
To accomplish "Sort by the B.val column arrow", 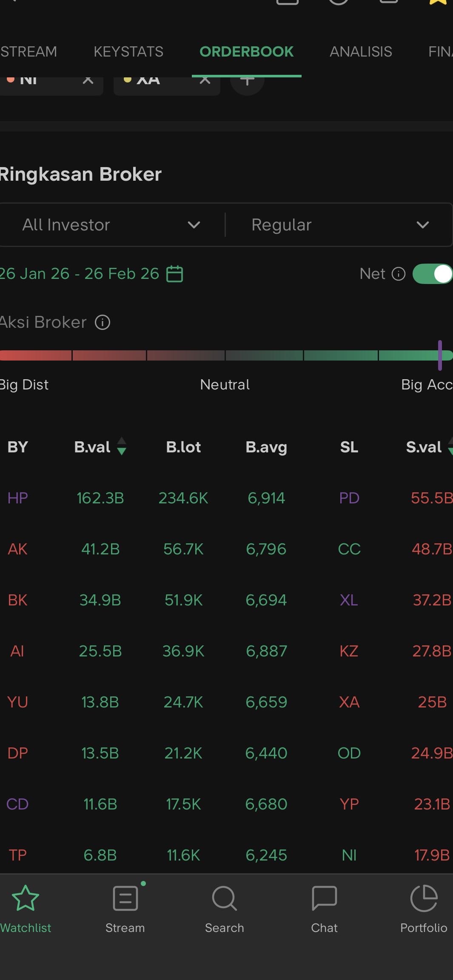I will click(x=122, y=446).
